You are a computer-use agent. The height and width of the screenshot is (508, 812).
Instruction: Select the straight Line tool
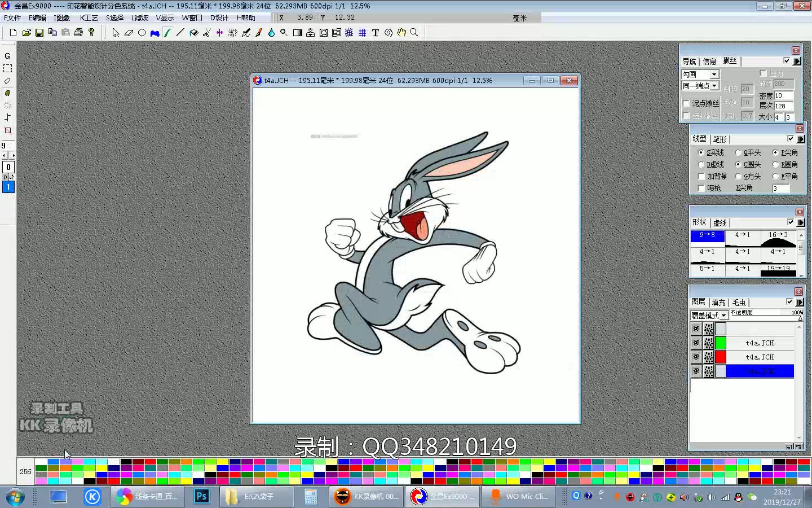click(180, 33)
